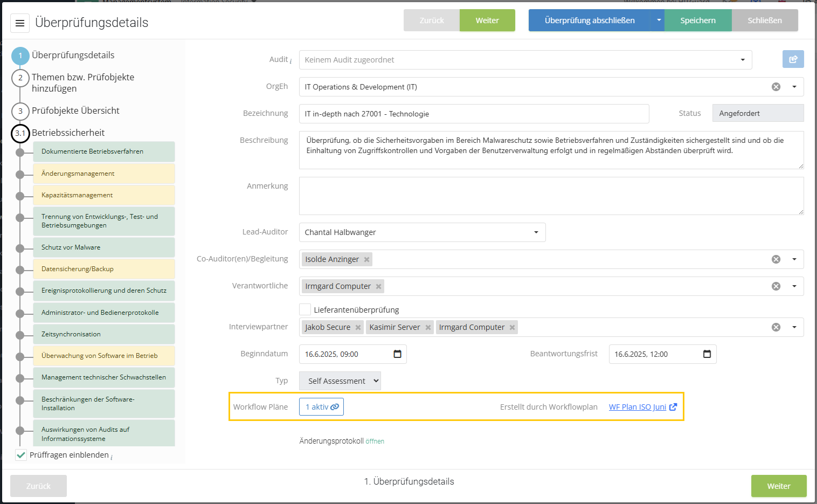Click the share icon next to Audit field
817x504 pixels.
point(793,59)
